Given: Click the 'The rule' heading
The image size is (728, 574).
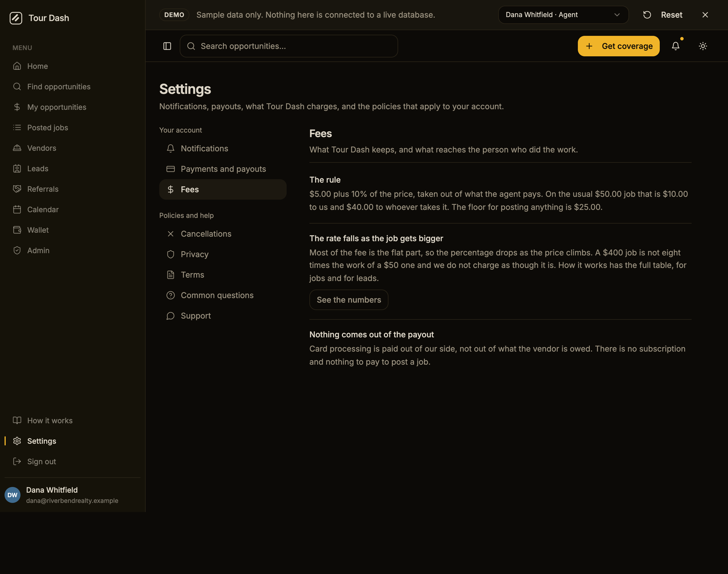Looking at the screenshot, I should coord(325,180).
